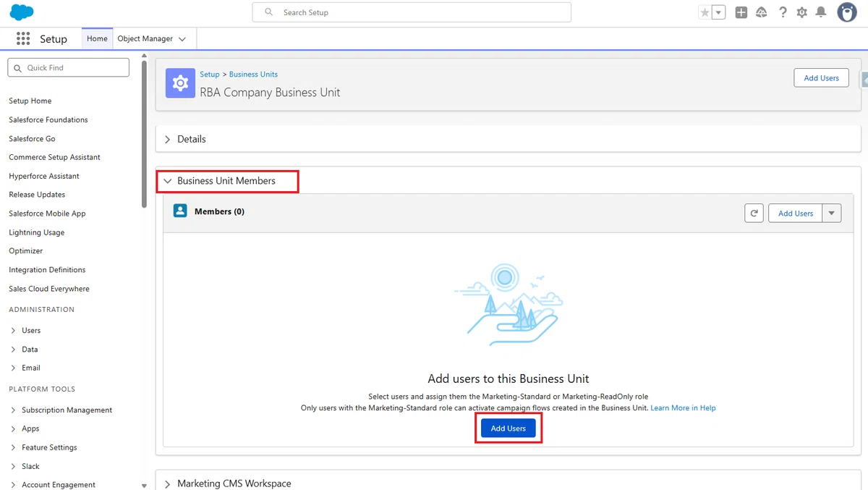The image size is (868, 490).
Task: Expand the Users tree node
Action: point(14,331)
